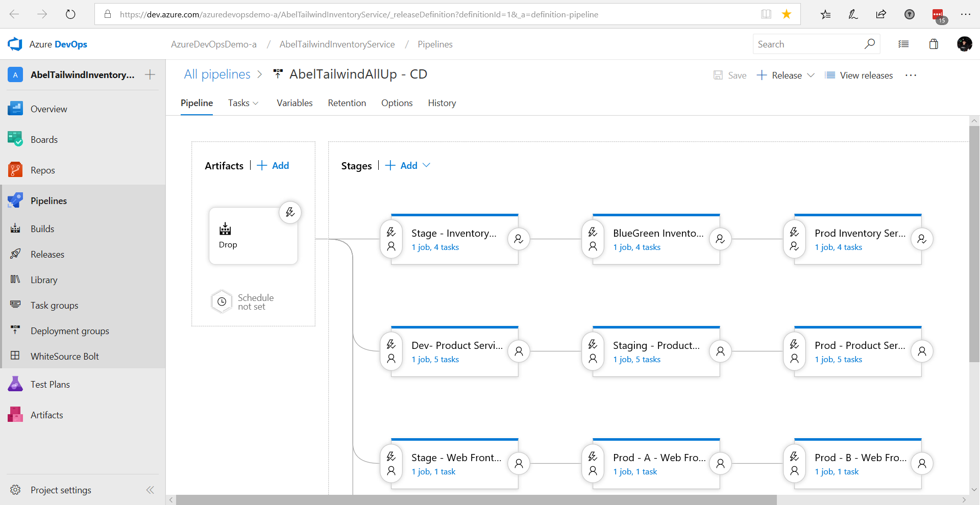Click the All pipelines breadcrumb link
Viewport: 980px width, 505px height.
pos(217,74)
